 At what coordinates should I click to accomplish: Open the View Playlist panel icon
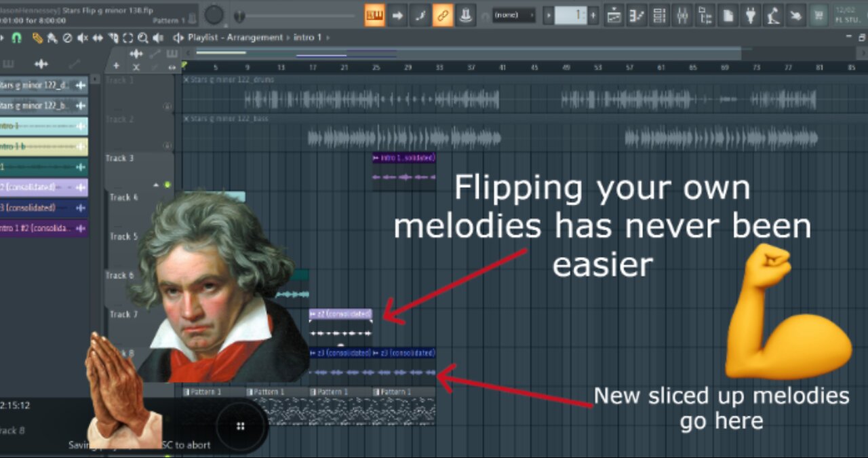pyautogui.click(x=614, y=14)
